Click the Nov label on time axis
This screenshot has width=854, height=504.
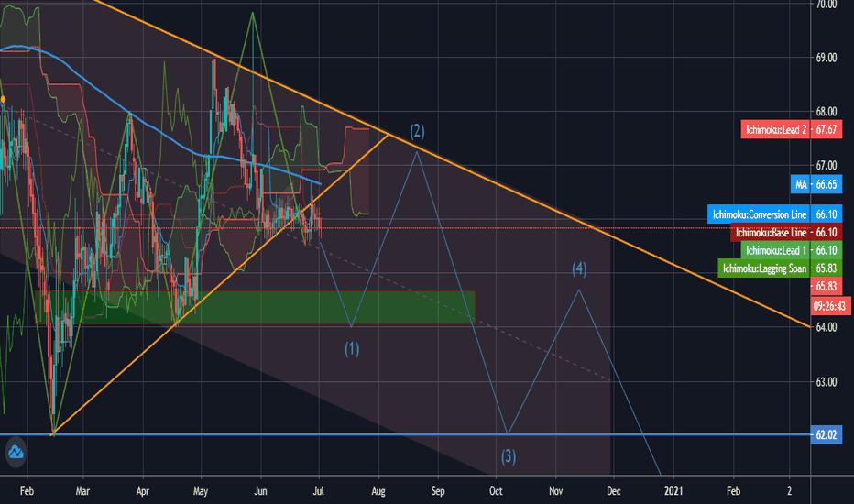tap(555, 491)
